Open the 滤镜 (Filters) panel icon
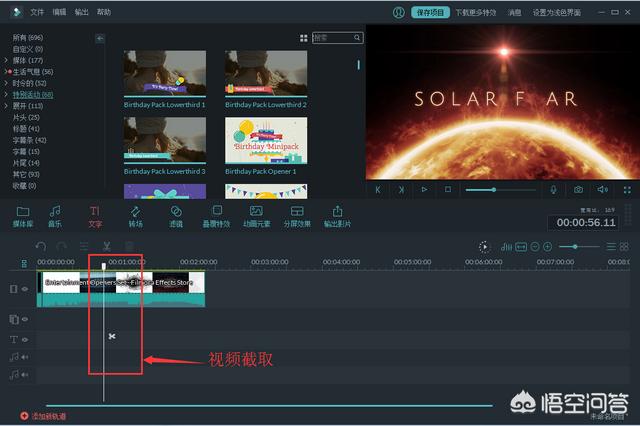The height and width of the screenshot is (426, 640). click(176, 212)
